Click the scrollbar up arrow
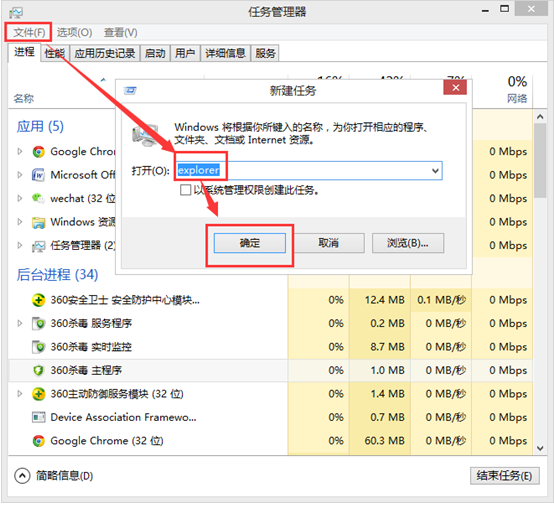Screen dimensions: 554x505 [540, 117]
